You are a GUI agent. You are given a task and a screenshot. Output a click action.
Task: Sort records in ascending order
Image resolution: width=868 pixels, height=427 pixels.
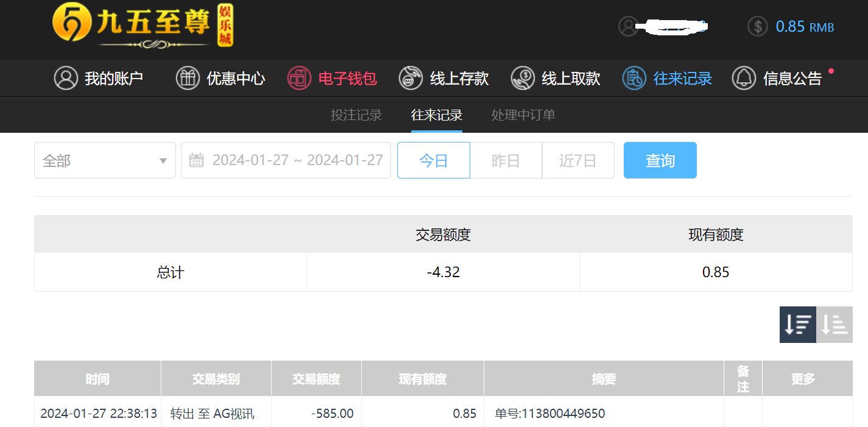tap(834, 325)
